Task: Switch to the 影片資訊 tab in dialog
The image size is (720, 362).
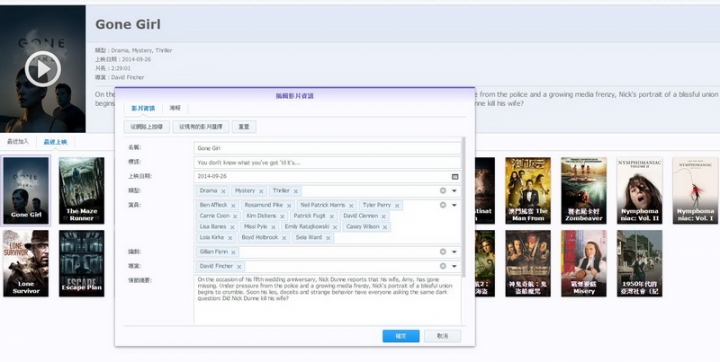Action: [143, 108]
